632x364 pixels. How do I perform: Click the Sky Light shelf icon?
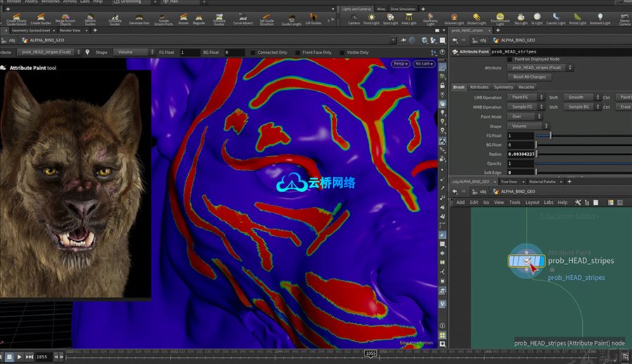[520, 19]
